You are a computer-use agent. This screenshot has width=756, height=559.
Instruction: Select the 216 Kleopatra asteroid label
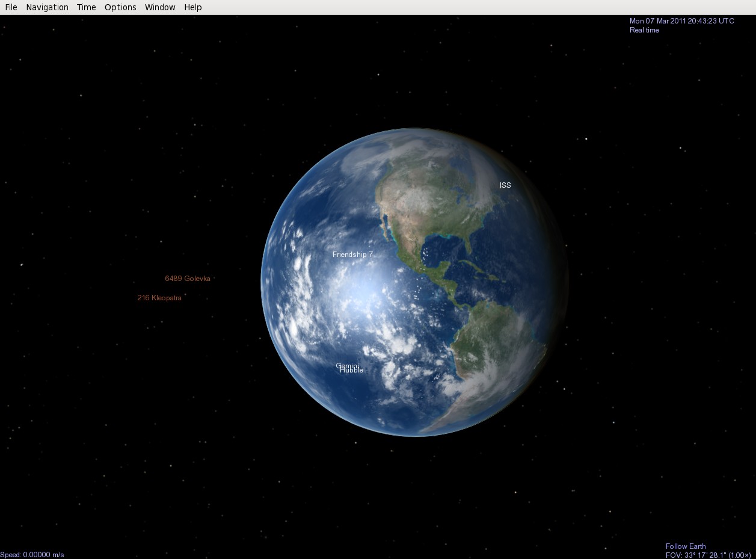[159, 298]
